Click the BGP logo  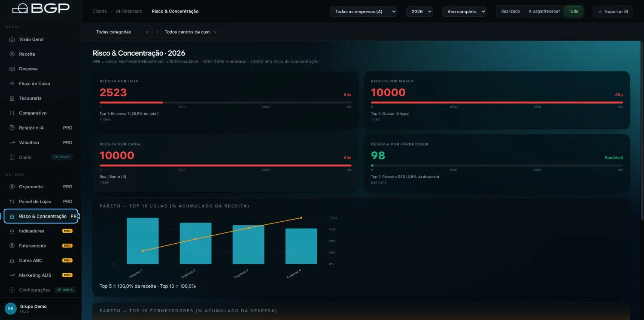pyautogui.click(x=41, y=8)
